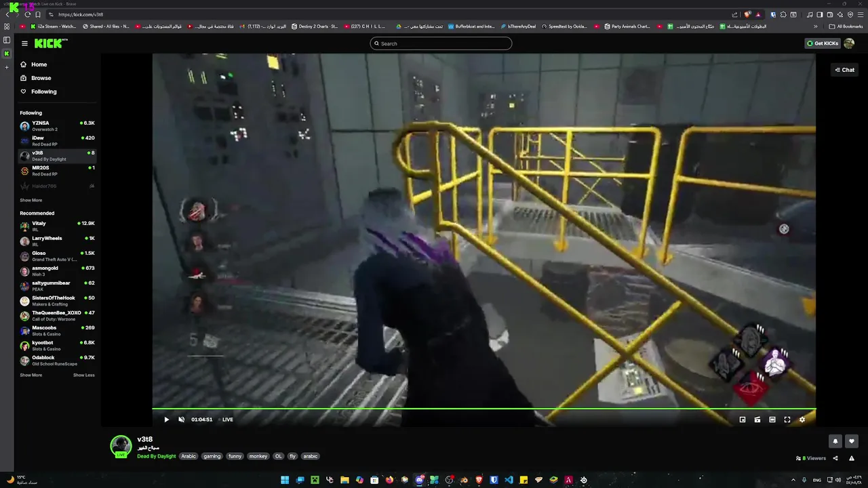Share the stream via share icon
868x488 pixels.
835,458
